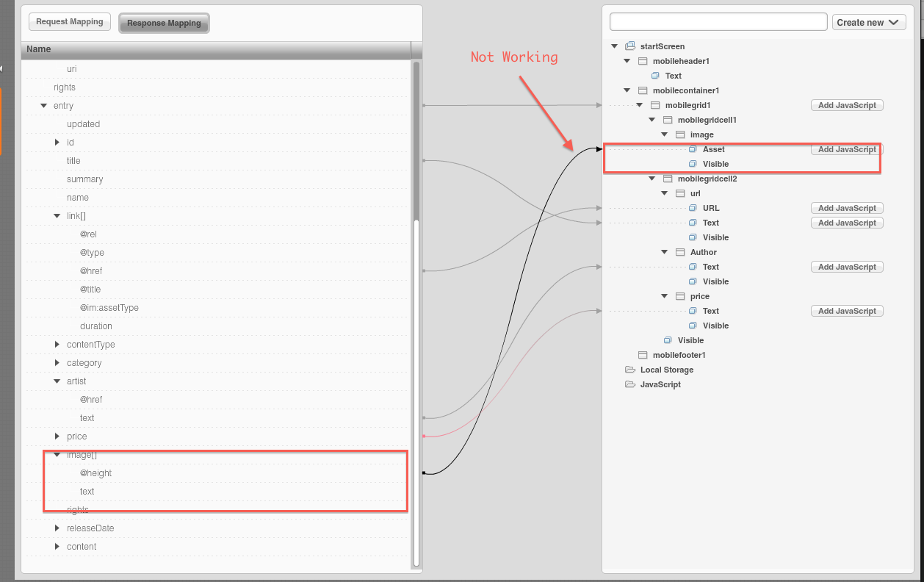The height and width of the screenshot is (582, 924).
Task: Collapse the entry tree node
Action: pos(44,106)
